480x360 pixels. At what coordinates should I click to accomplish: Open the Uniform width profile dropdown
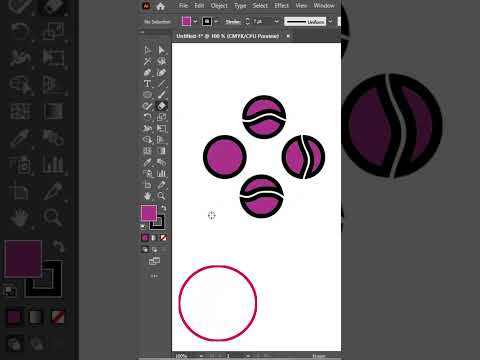(330, 22)
